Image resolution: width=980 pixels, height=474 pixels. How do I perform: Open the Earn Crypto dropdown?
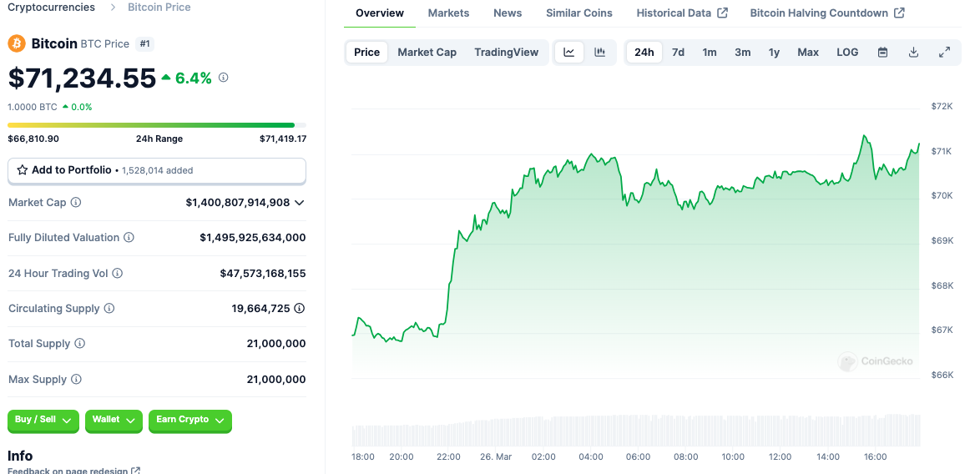pyautogui.click(x=190, y=421)
